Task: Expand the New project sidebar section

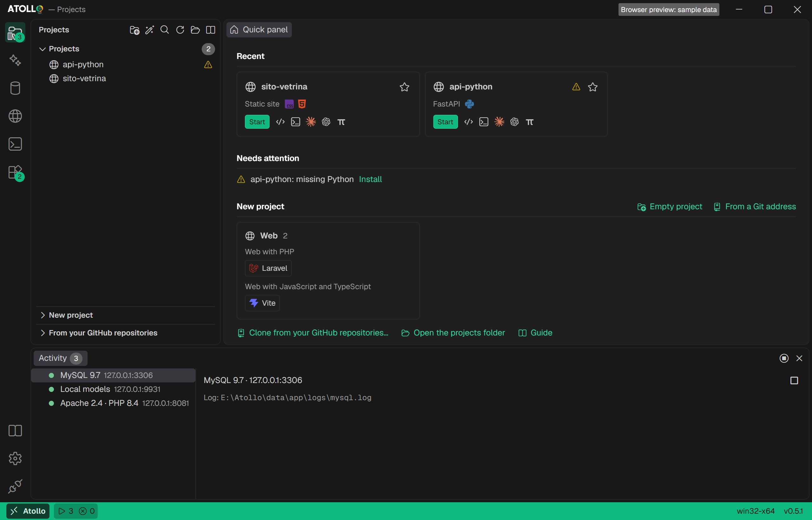Action: point(125,315)
